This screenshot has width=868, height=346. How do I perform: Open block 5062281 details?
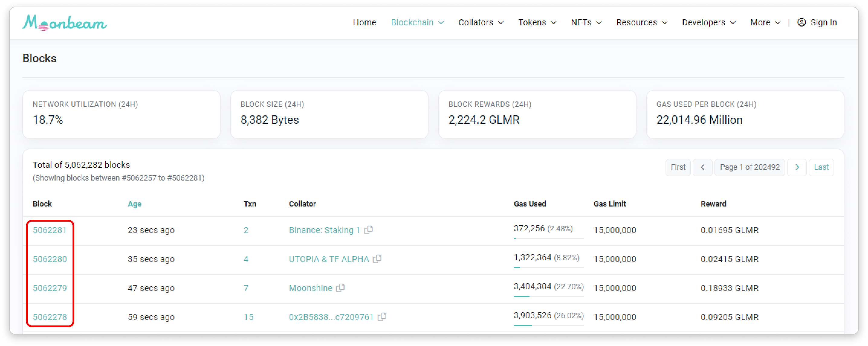(x=50, y=230)
